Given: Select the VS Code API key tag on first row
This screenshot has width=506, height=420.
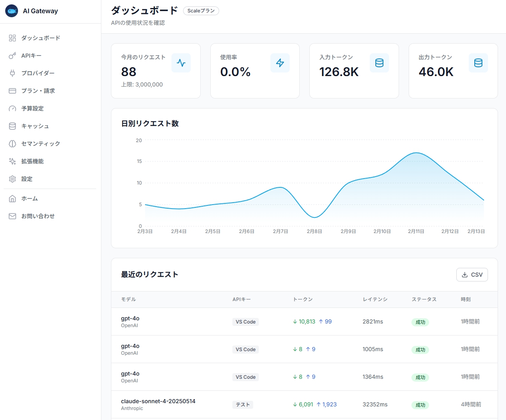Looking at the screenshot, I should tap(245, 322).
